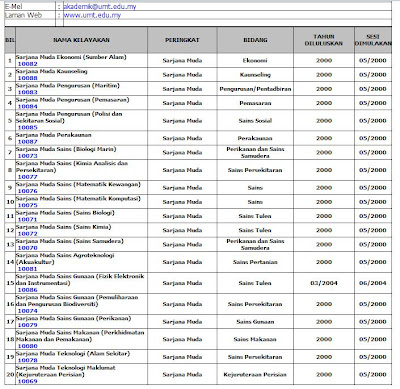
Task: Select the "Sains Sosial" Bidang cell
Action: pyautogui.click(x=255, y=121)
